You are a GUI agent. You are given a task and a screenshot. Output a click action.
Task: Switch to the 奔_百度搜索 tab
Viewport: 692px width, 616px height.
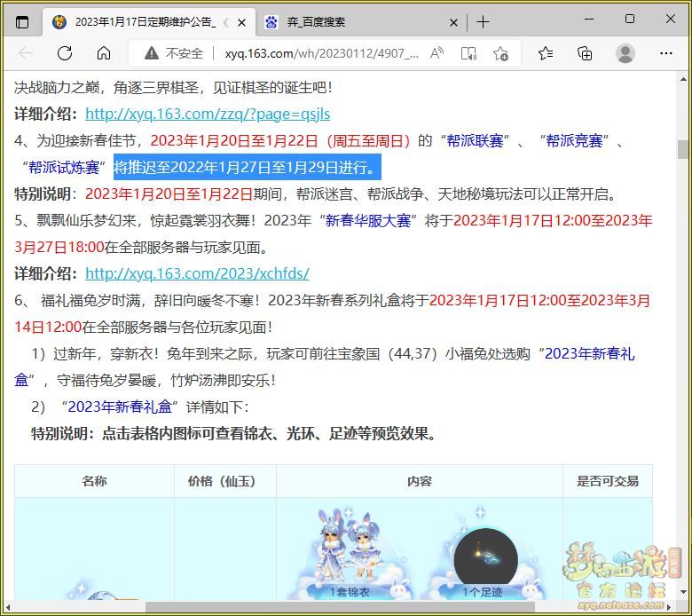point(362,21)
